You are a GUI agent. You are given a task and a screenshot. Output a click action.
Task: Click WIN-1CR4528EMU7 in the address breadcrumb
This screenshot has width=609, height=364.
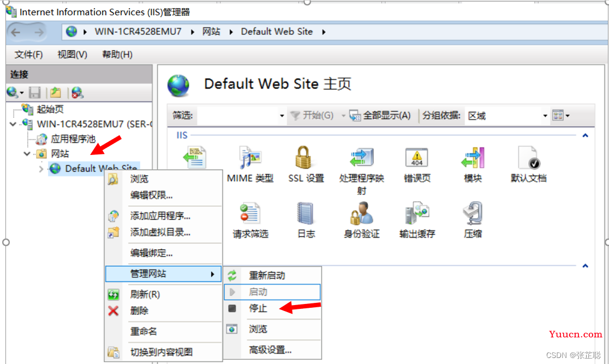pos(138,32)
